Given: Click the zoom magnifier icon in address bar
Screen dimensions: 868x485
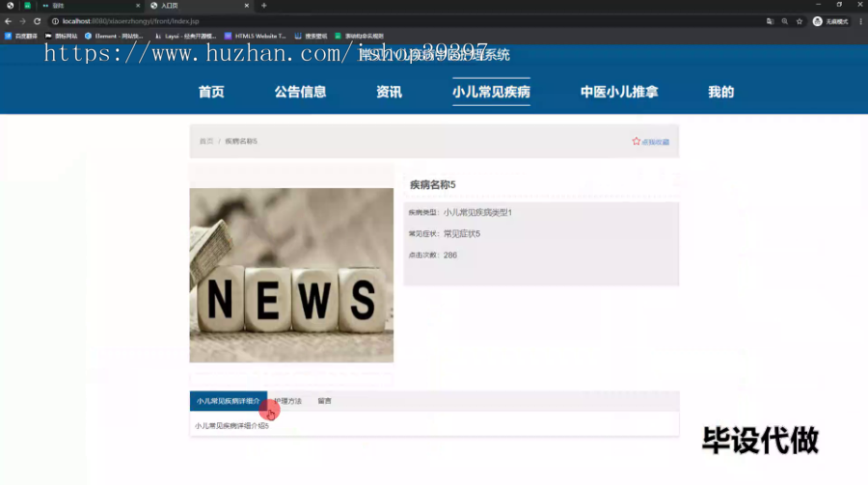Looking at the screenshot, I should click(x=784, y=21).
